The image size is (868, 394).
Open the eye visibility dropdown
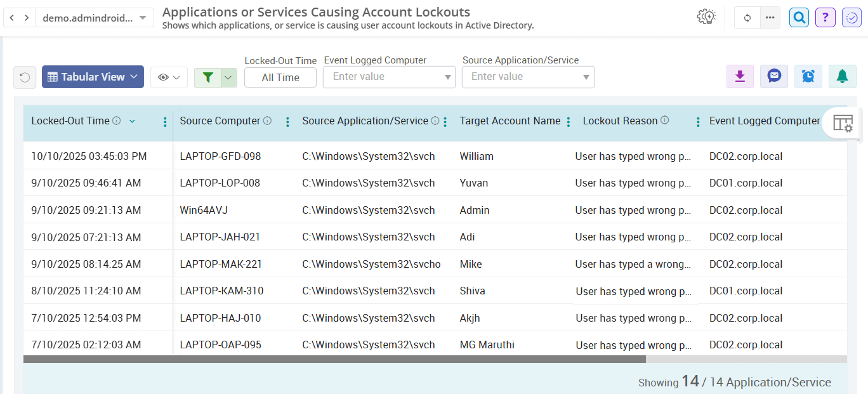coord(169,77)
